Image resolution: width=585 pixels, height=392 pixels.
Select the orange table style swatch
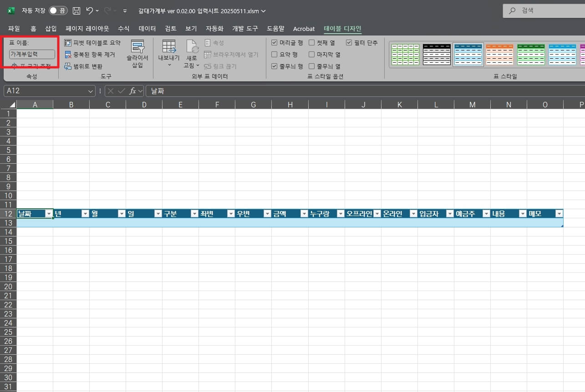point(499,54)
